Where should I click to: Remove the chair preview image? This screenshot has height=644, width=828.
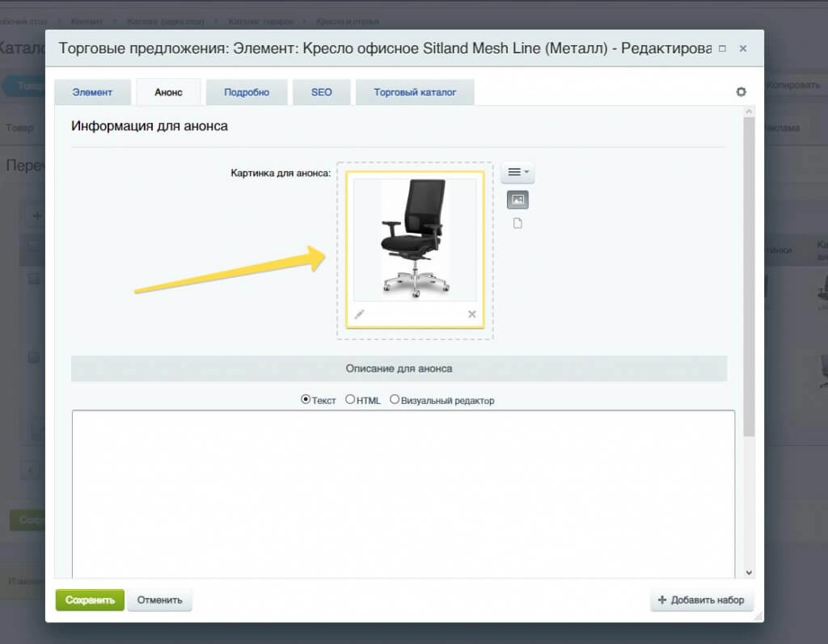pos(472,314)
